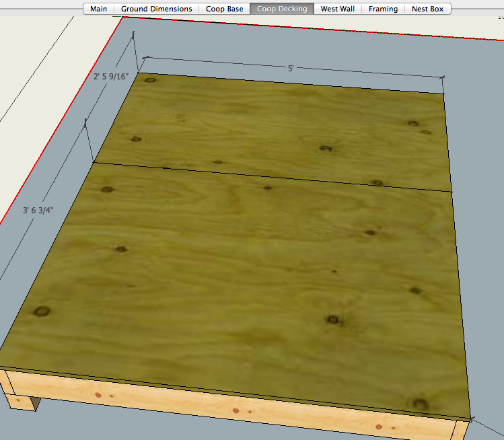Open the Nest Box tab

[x=427, y=9]
